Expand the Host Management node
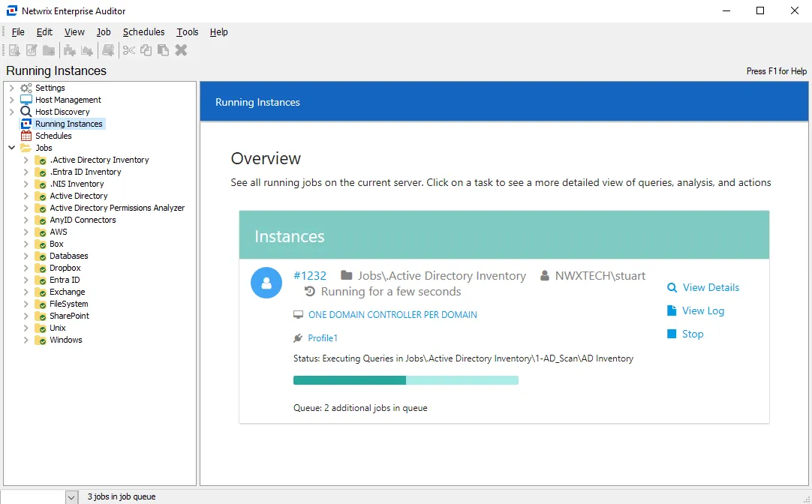This screenshot has width=812, height=504. point(12,100)
